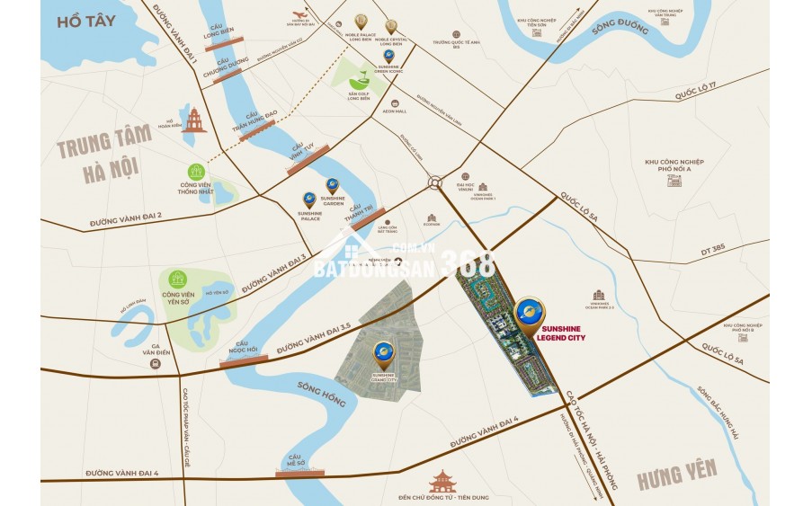Click the Công viên Yên Sở tree icon

tap(178, 280)
